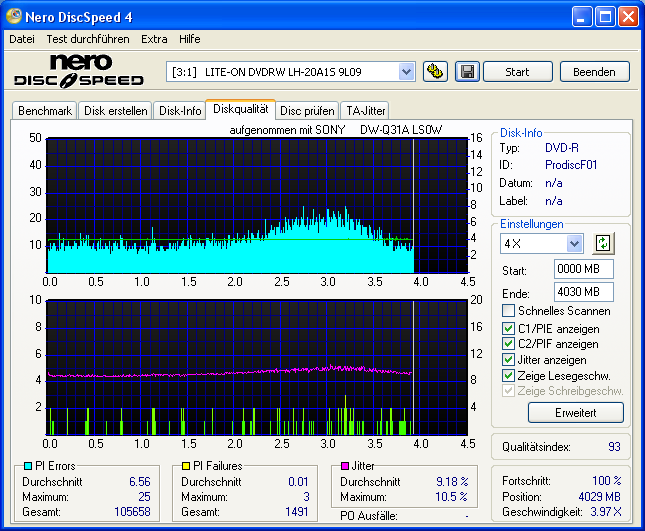Toggle C1/PIE anzeigen checkbox
The width and height of the screenshot is (645, 531).
coord(508,328)
